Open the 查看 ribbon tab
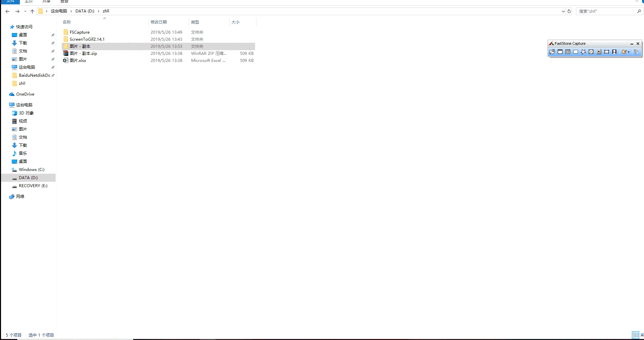Image resolution: width=644 pixels, height=340 pixels. tap(64, 1)
